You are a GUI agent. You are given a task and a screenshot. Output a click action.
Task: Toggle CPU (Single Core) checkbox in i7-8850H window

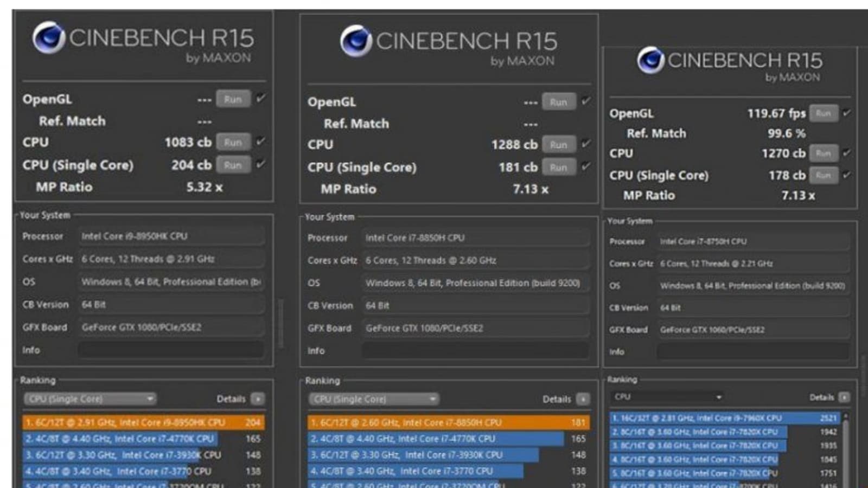coord(586,166)
